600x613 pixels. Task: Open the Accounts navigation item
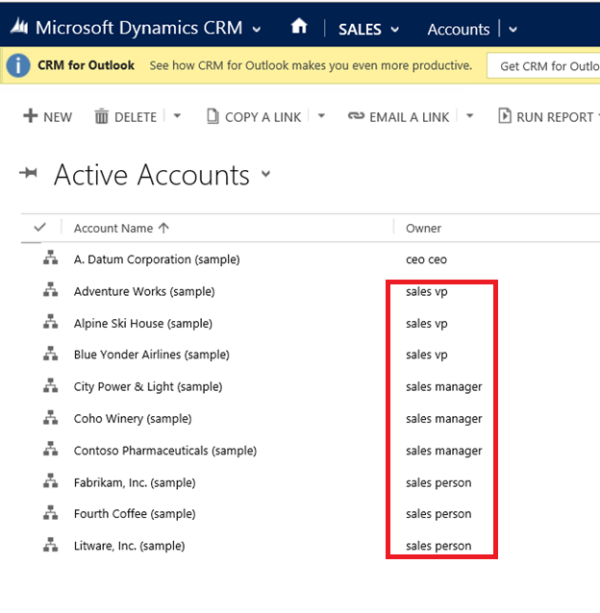(x=459, y=29)
